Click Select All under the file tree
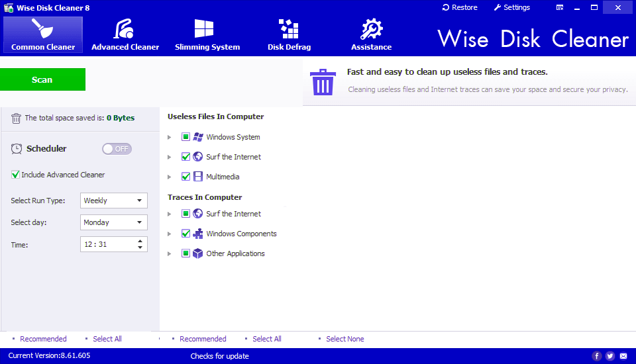636x364 pixels. click(267, 339)
